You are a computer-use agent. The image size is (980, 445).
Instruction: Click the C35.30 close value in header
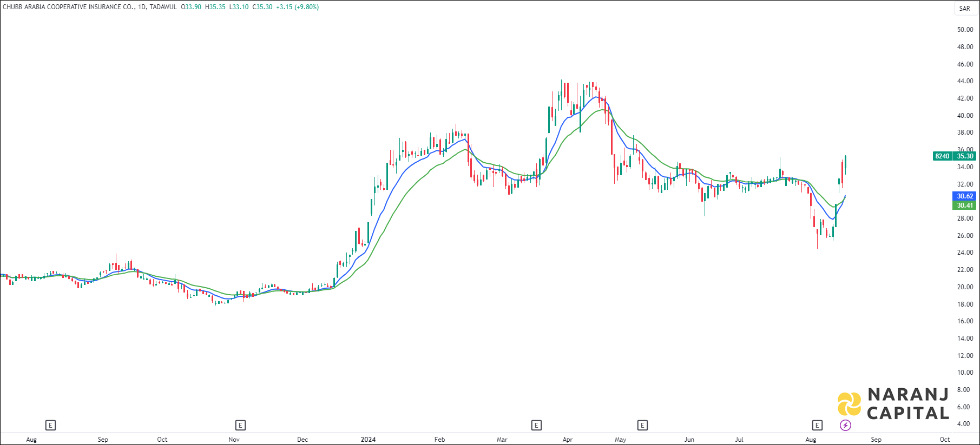point(262,7)
